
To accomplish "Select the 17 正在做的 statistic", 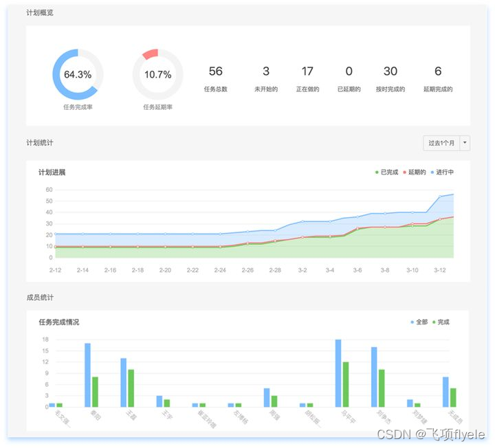I will pyautogui.click(x=307, y=79).
